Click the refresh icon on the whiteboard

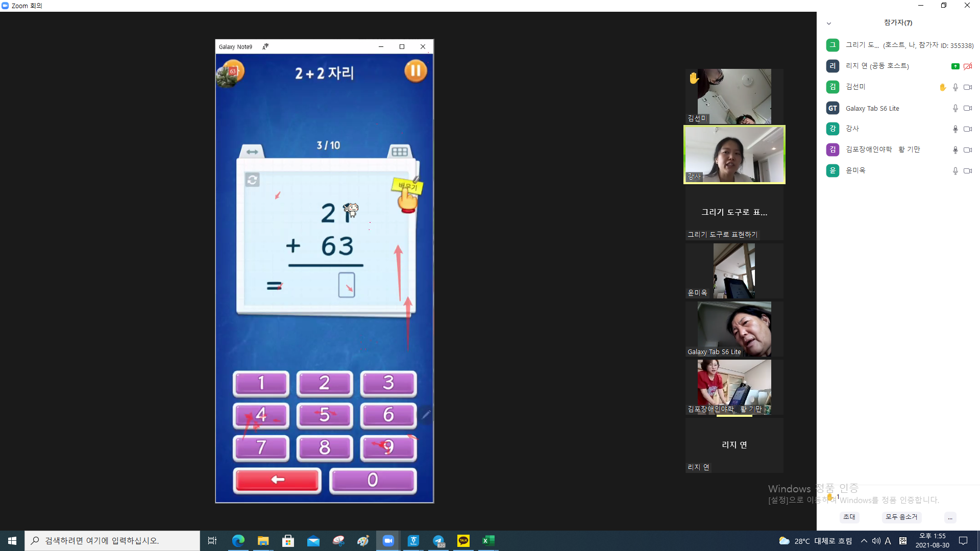click(x=252, y=180)
